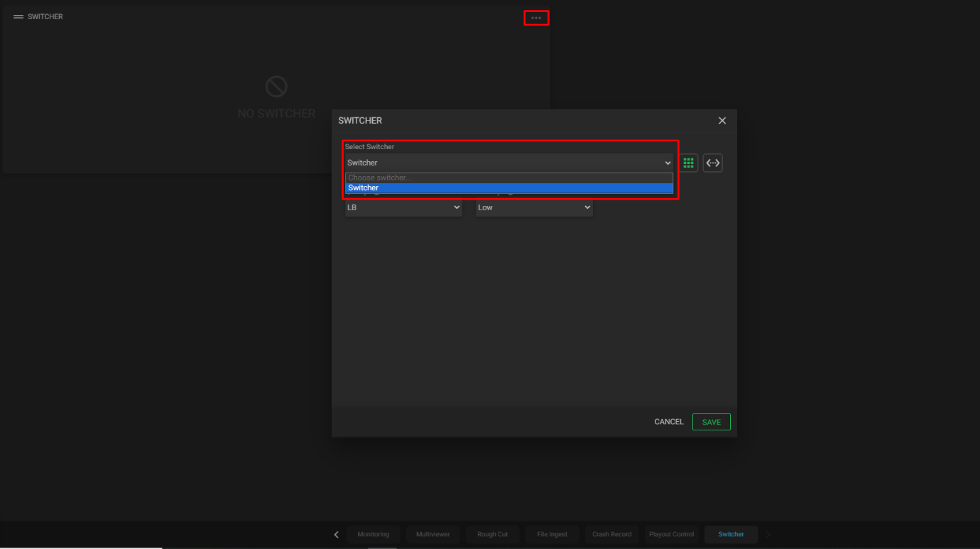Click the NO SWITCHER placeholder icon
Screen dimensions: 980x549
pos(276,87)
